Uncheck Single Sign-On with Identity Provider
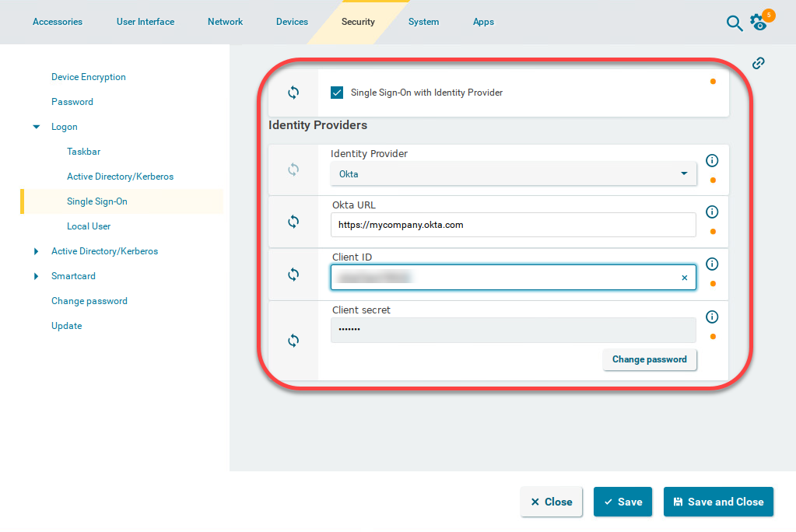 [x=336, y=92]
